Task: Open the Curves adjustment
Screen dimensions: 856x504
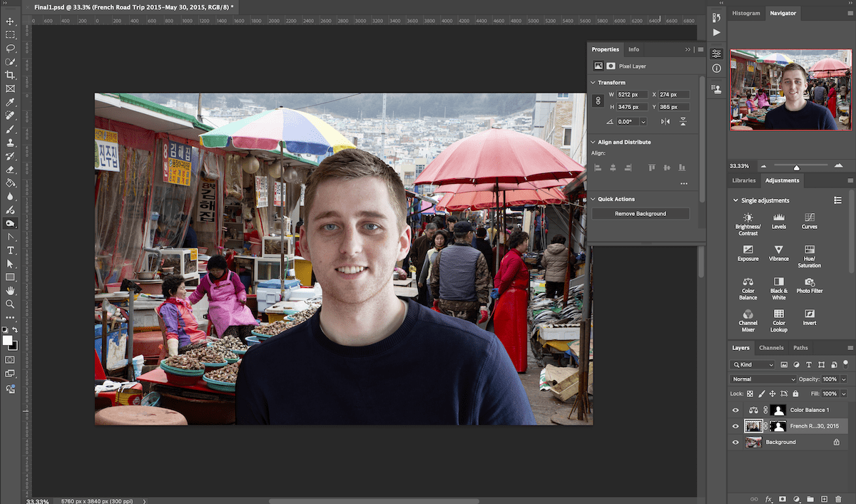Action: (x=809, y=221)
